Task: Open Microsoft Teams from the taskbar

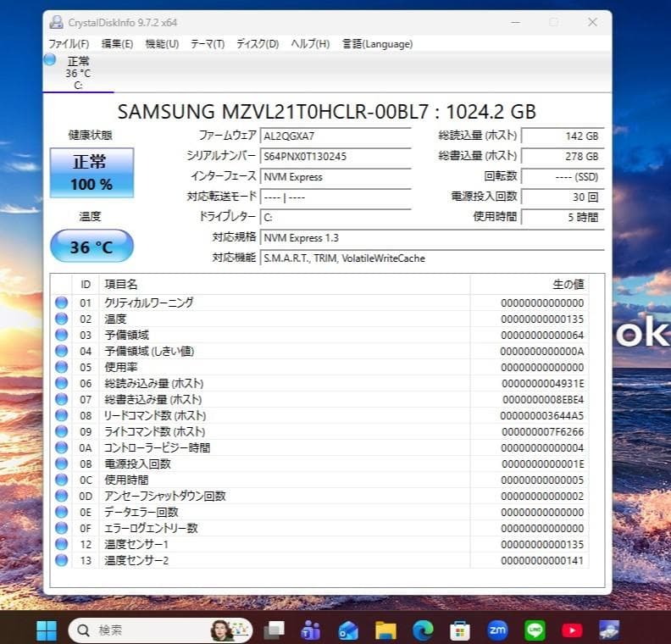Action: (x=311, y=630)
